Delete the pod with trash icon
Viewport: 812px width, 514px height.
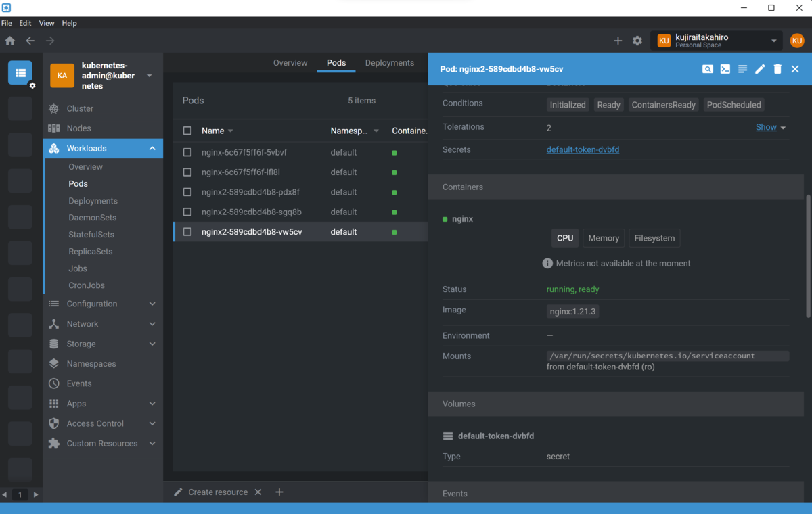[x=777, y=69]
